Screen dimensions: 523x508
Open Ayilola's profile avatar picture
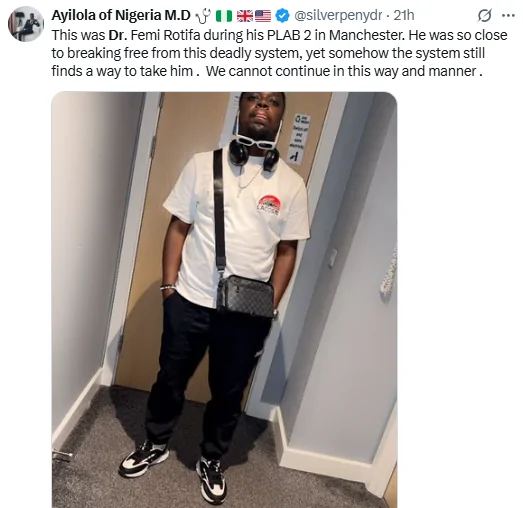26,24
